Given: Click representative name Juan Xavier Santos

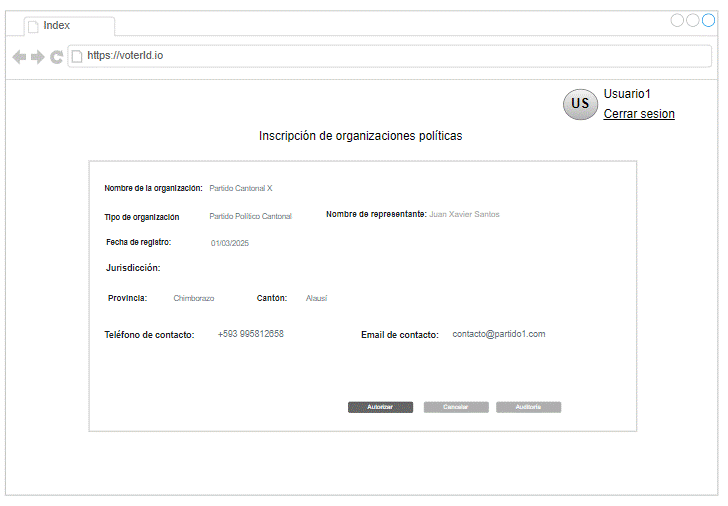Looking at the screenshot, I should tap(464, 214).
